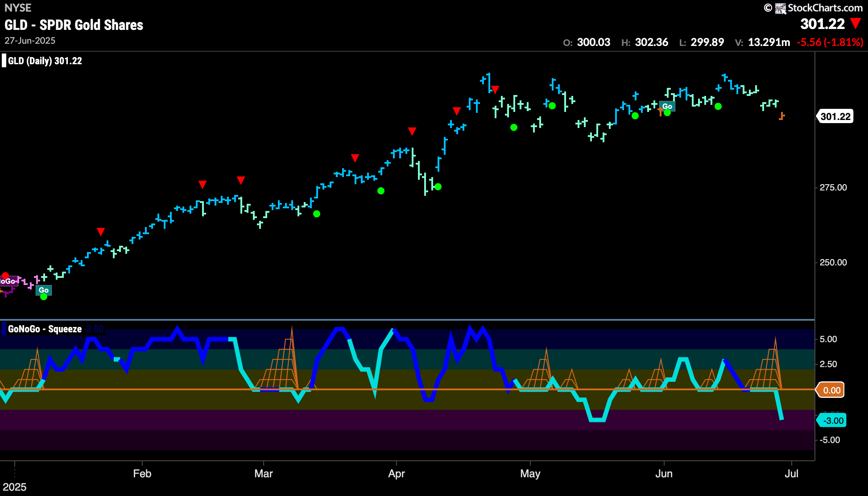Click the white legend marker beside GLD (Daily)
The height and width of the screenshot is (496, 868).
[x=4, y=61]
